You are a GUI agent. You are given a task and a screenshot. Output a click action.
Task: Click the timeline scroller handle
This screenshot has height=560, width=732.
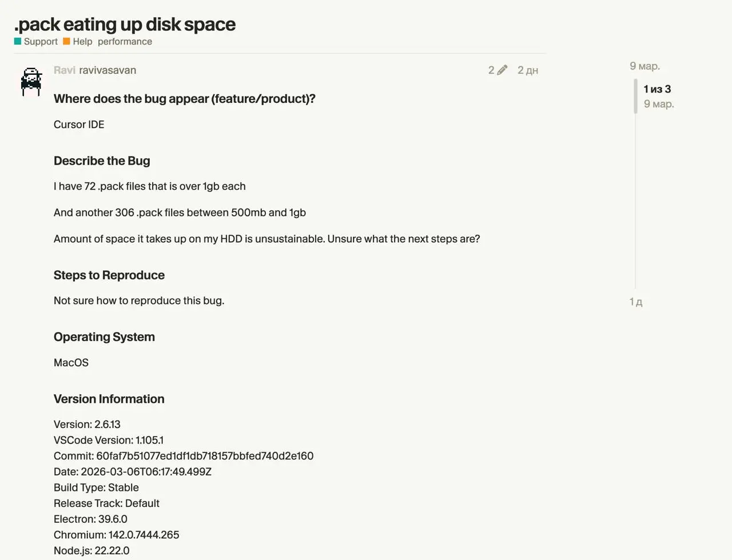pyautogui.click(x=635, y=96)
